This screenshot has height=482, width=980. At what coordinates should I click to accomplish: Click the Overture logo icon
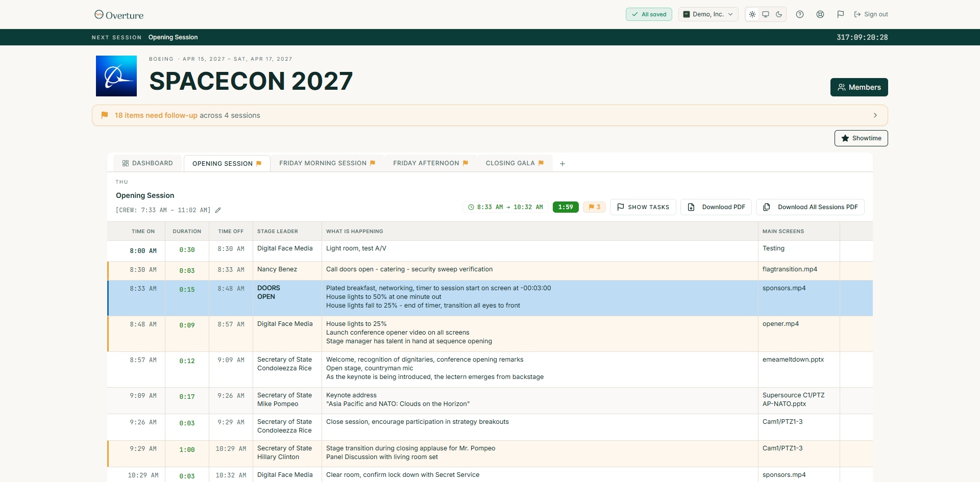(99, 14)
